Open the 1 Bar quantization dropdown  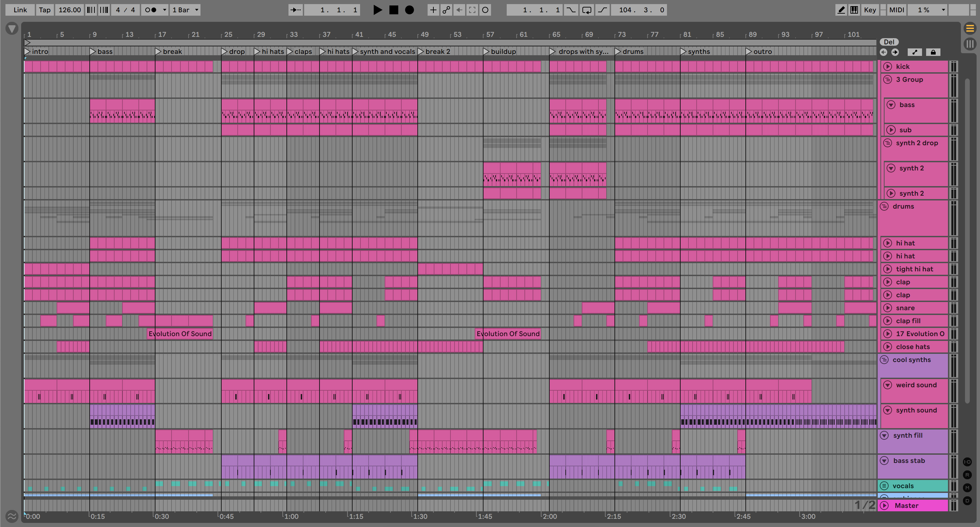click(185, 10)
